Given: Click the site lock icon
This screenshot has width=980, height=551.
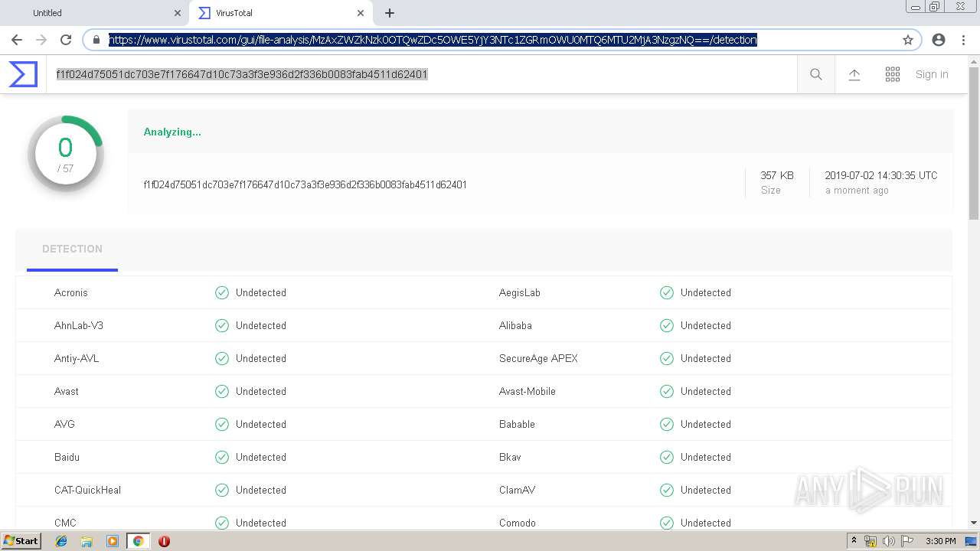Looking at the screenshot, I should point(96,40).
